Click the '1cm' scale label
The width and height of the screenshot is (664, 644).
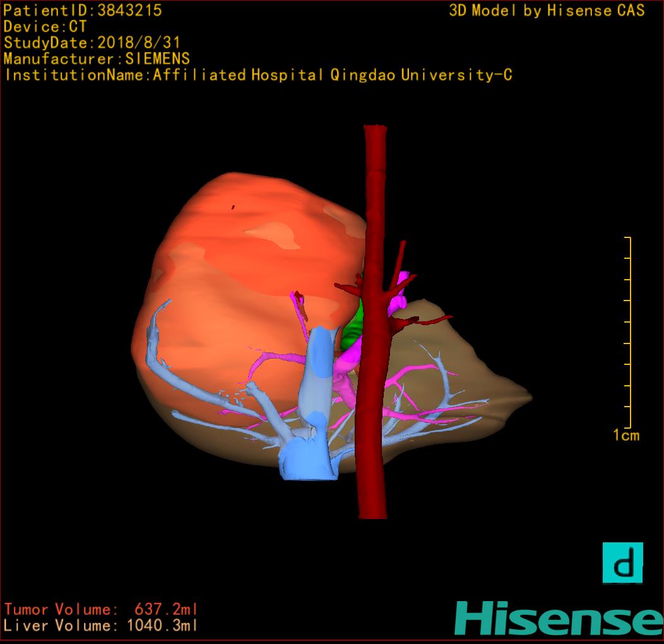point(625,435)
